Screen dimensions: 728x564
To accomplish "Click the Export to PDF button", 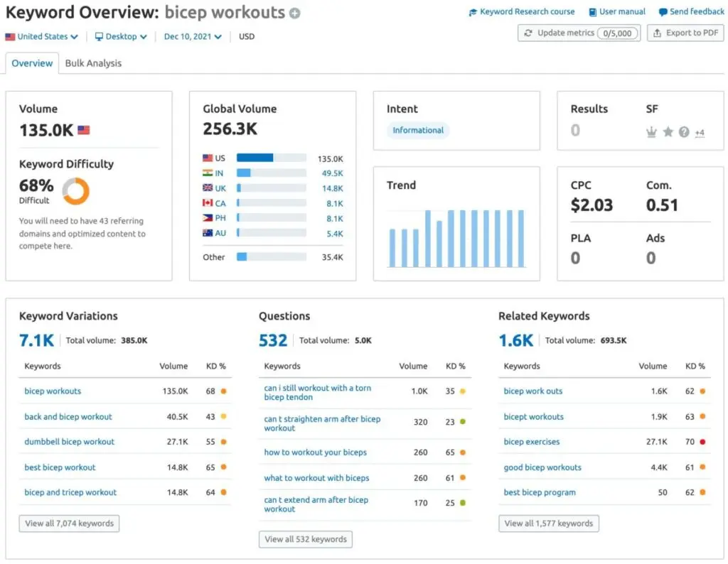I will tap(685, 33).
